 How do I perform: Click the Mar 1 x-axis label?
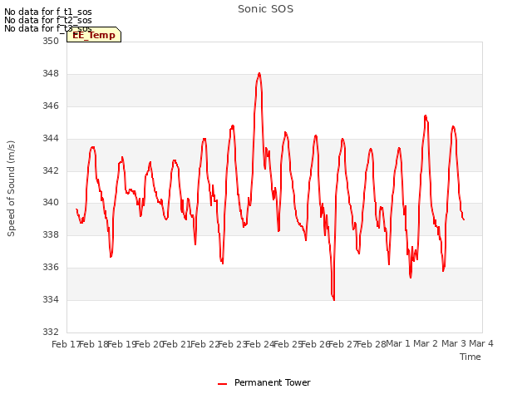[x=398, y=343]
